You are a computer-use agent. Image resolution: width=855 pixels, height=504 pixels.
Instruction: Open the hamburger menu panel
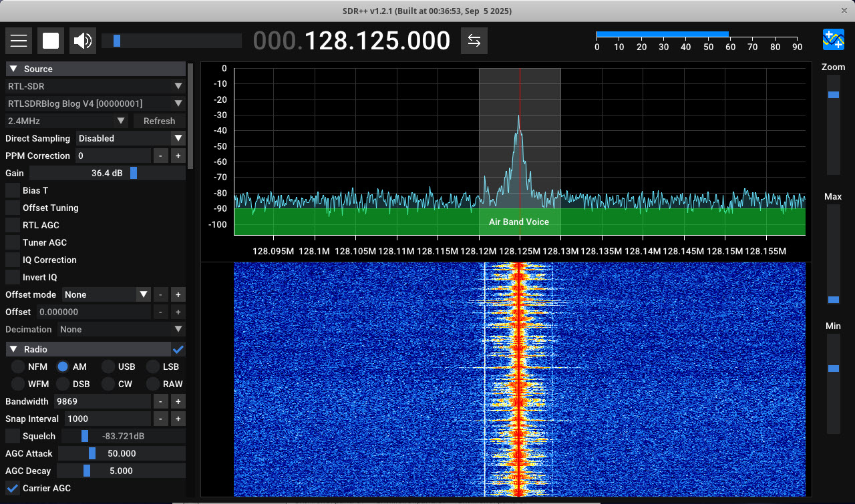coord(19,41)
